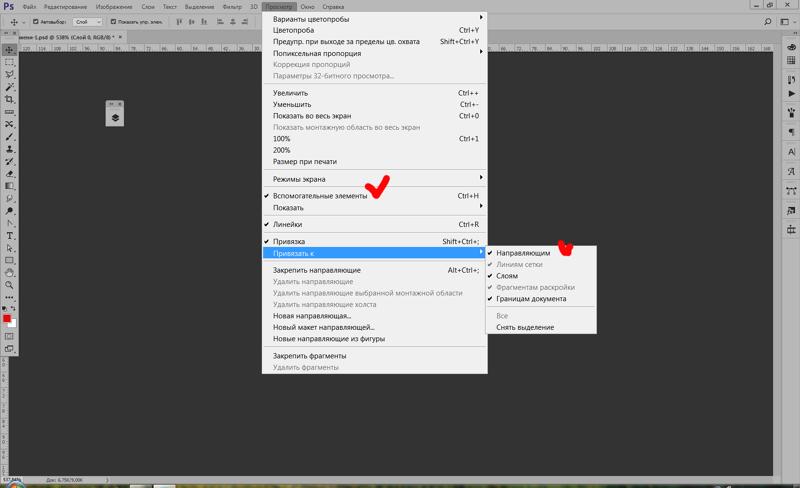Open the Swatches grid panel icon
The image size is (800, 488).
pos(791,60)
